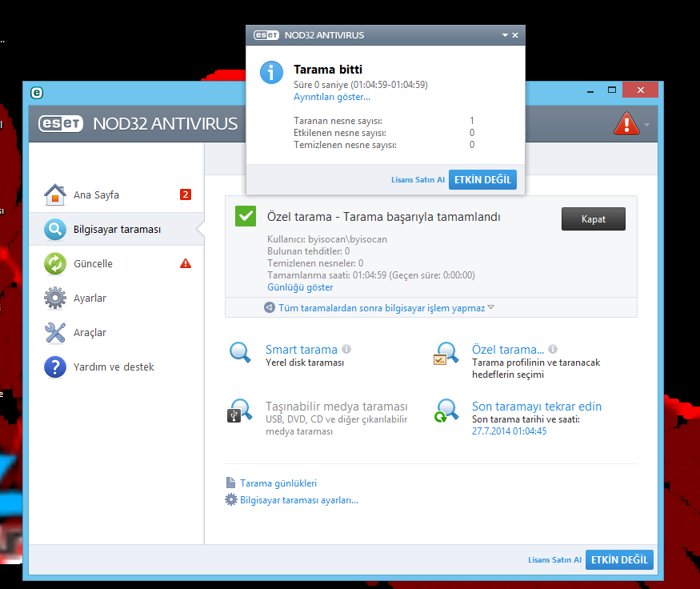Open Ana Sayfa menu item
Screen dimensions: 700x589
[x=117, y=194]
